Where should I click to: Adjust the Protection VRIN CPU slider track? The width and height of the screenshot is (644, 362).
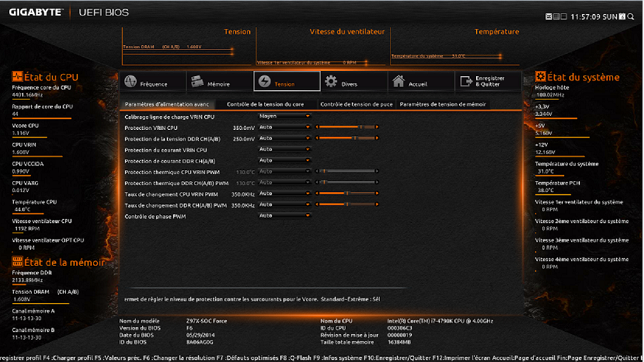(x=347, y=127)
